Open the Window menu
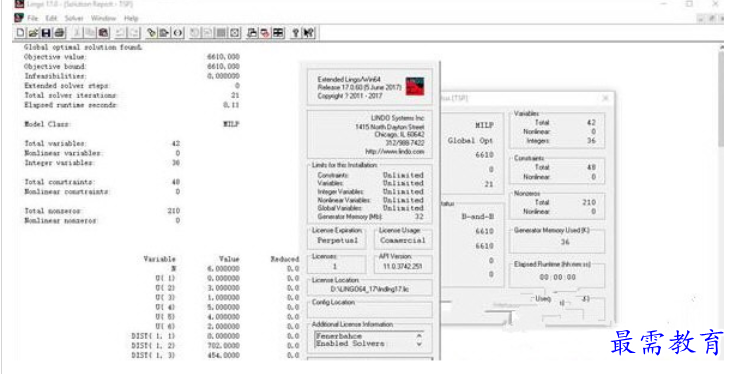 (104, 18)
